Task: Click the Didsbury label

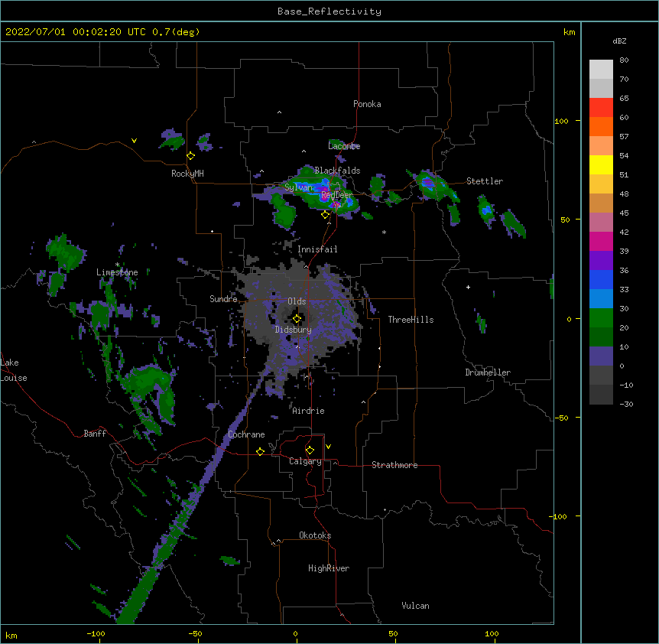Action: click(x=294, y=330)
